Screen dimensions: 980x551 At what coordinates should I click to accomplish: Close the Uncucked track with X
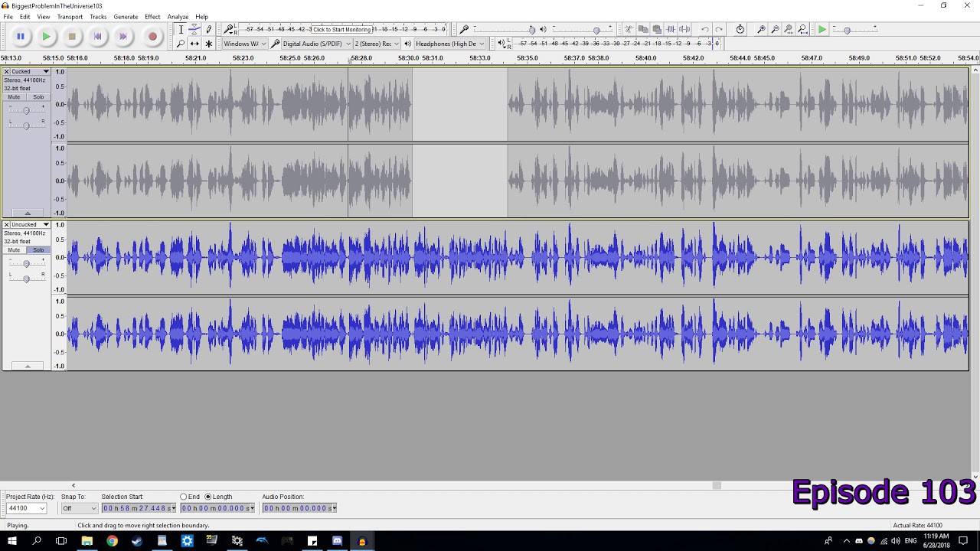coord(7,225)
